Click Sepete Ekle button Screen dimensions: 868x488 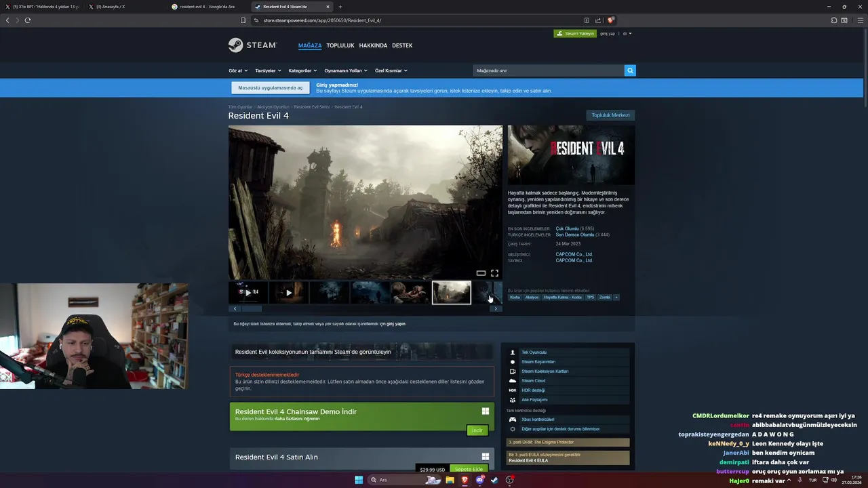469,469
